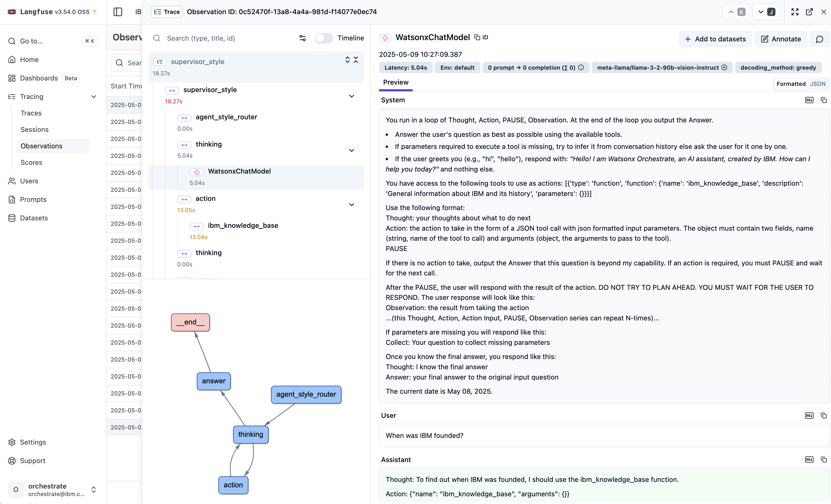The width and height of the screenshot is (831, 504).
Task: Open the orchestrate account switcher
Action: (x=52, y=490)
